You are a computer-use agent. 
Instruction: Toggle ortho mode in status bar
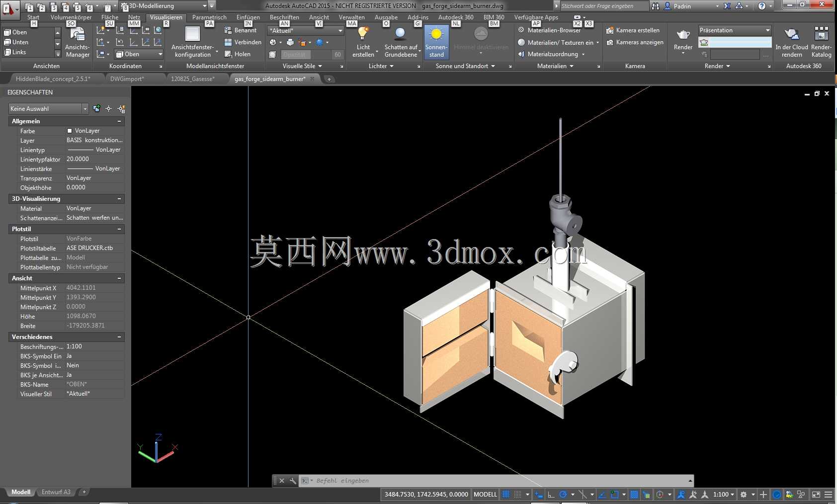(x=551, y=495)
